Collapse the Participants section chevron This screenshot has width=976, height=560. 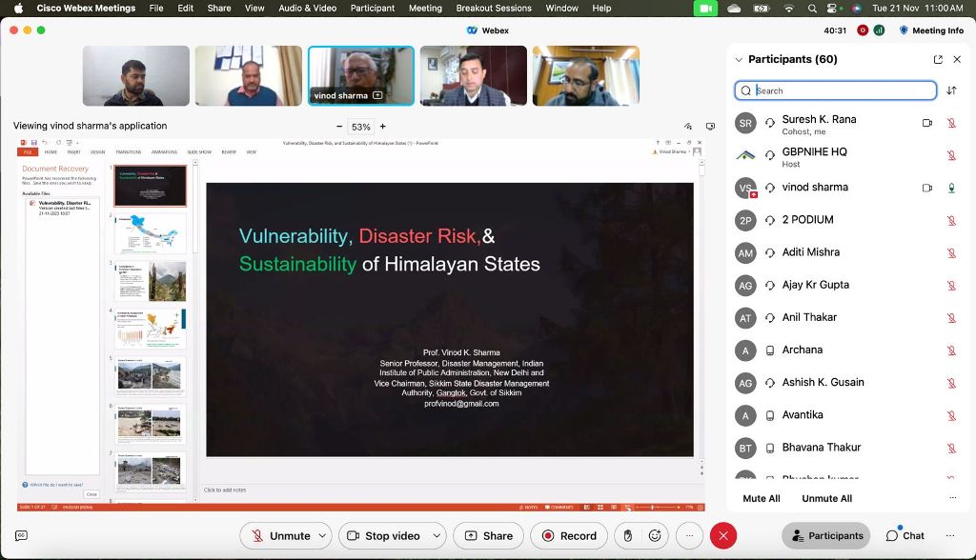pos(739,59)
